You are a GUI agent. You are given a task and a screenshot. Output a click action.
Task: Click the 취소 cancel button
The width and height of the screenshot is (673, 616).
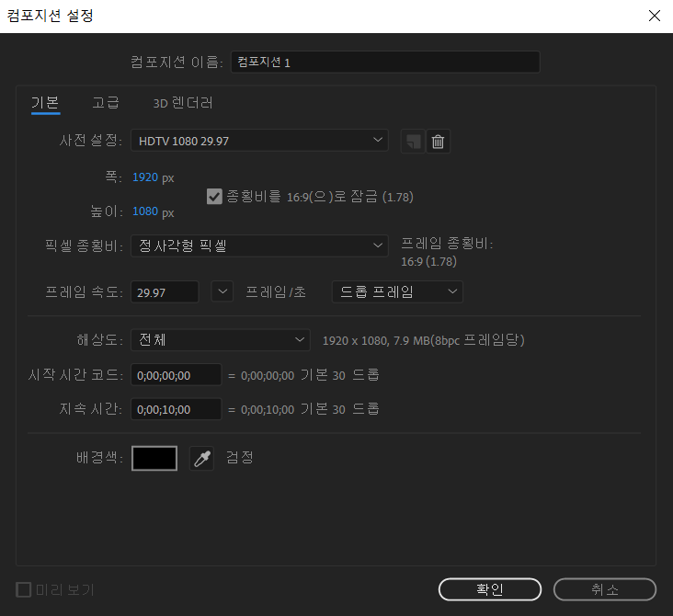point(605,589)
